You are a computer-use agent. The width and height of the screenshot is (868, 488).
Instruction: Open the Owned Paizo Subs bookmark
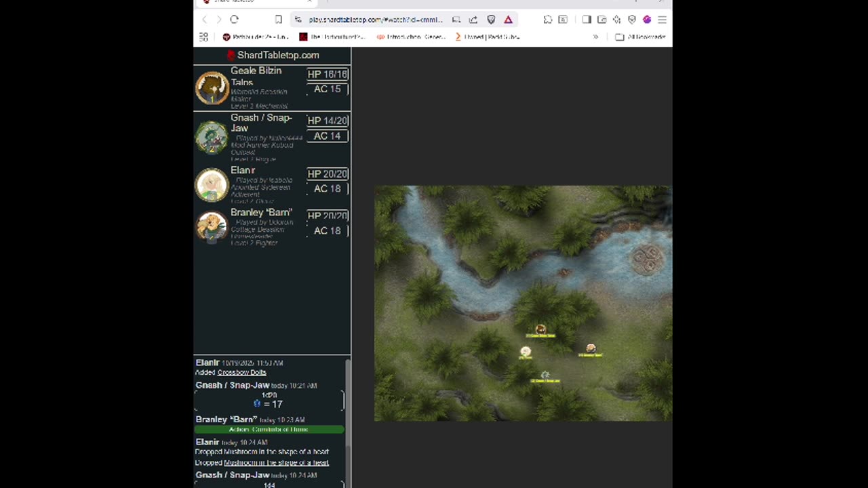tap(488, 37)
